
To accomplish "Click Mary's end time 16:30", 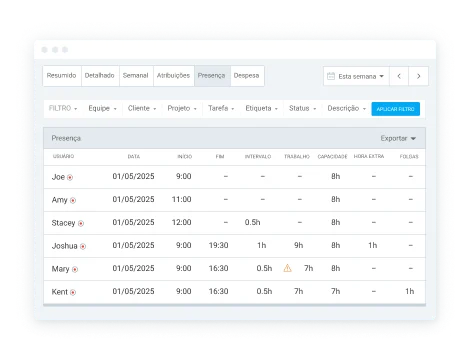I will pos(219,268).
